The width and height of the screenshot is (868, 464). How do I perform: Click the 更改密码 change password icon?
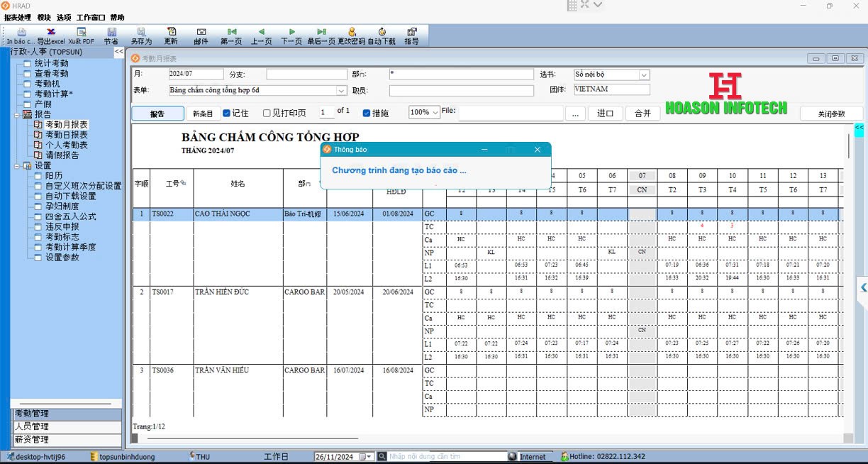pyautogui.click(x=352, y=32)
